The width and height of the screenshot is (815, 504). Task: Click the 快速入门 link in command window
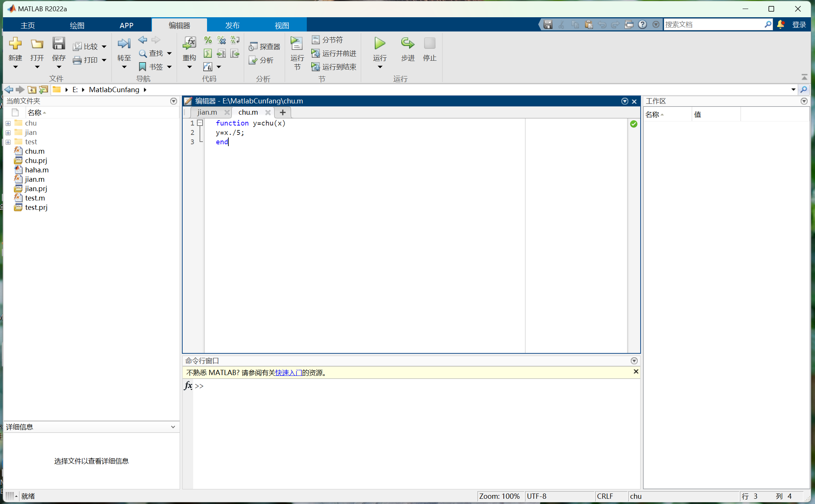click(288, 372)
